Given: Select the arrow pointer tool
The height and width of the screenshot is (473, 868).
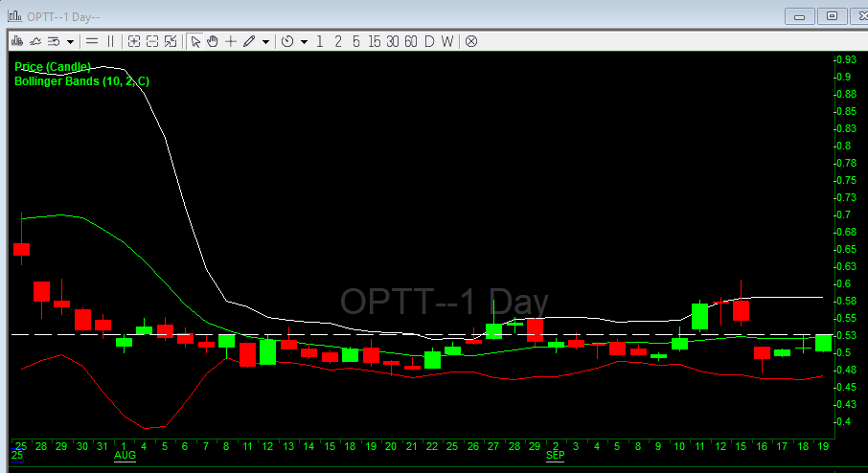Looking at the screenshot, I should (x=195, y=41).
